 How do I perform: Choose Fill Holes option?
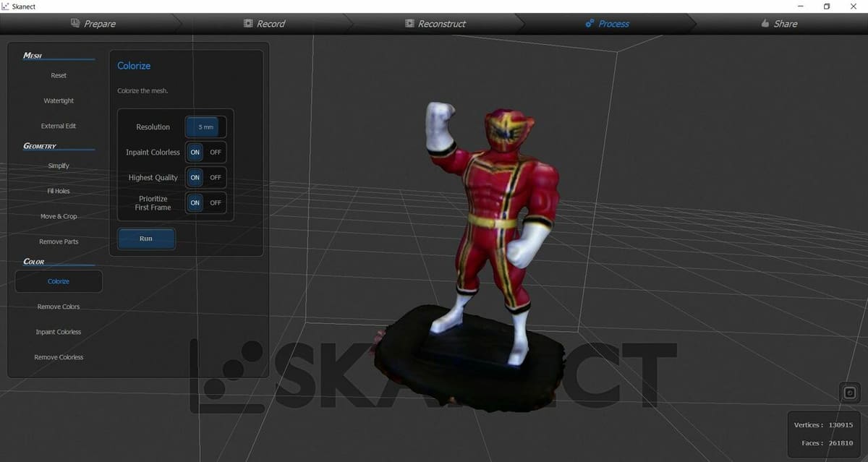click(59, 192)
